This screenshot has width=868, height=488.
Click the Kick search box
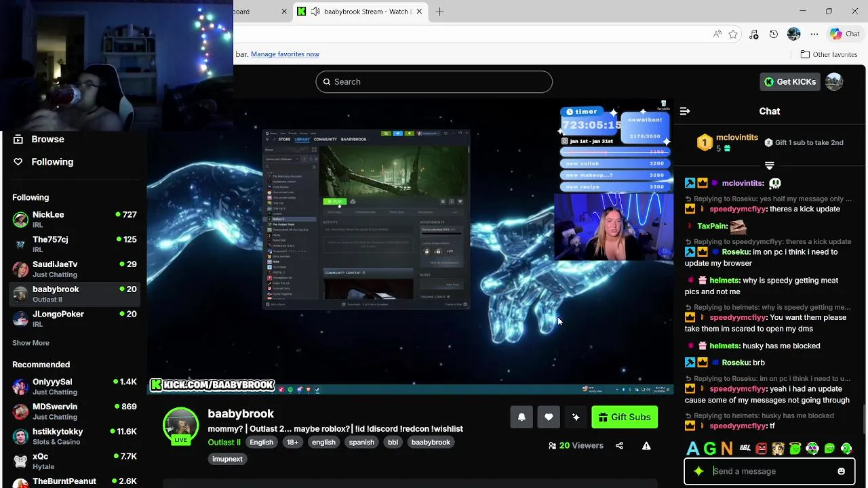pyautogui.click(x=434, y=82)
